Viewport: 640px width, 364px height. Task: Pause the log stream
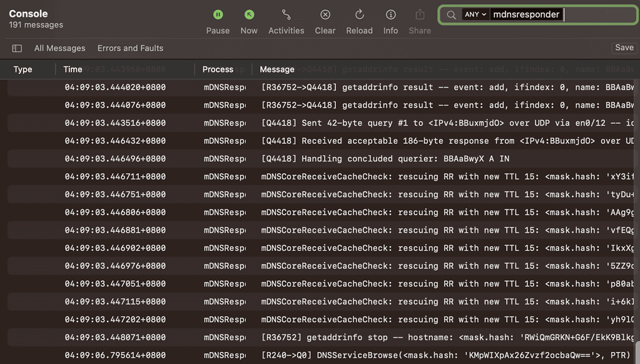pyautogui.click(x=218, y=15)
